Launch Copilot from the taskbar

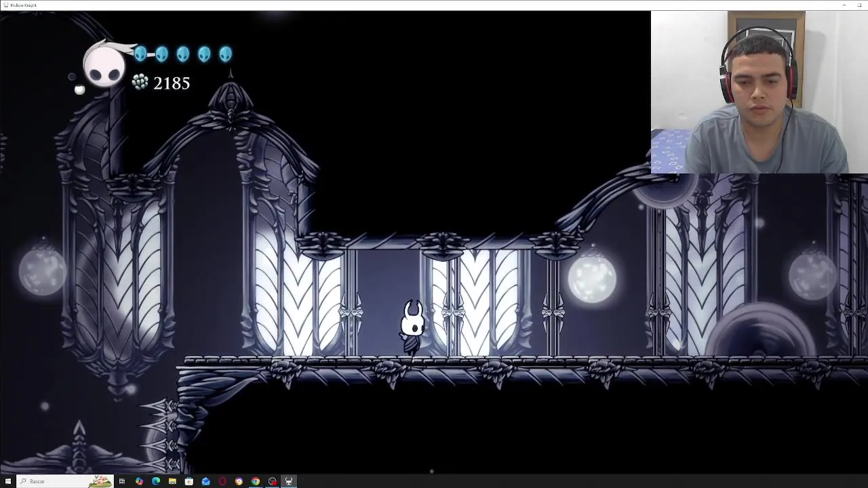[x=139, y=481]
